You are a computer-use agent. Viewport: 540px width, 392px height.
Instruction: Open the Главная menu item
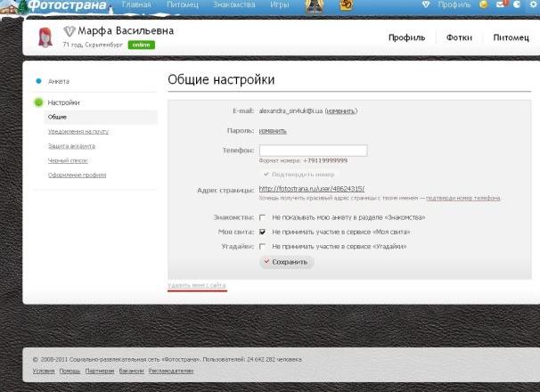click(136, 4)
